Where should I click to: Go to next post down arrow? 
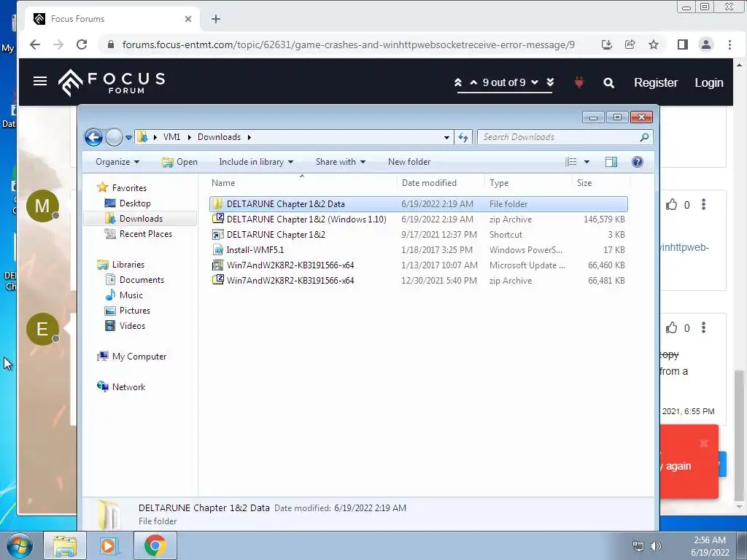(535, 82)
